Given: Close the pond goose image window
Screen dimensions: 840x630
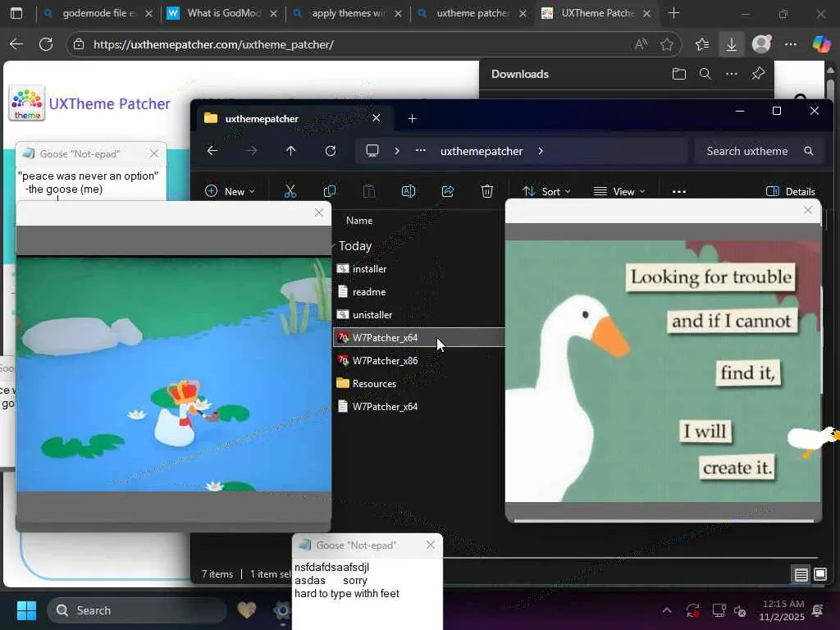Looking at the screenshot, I should (x=319, y=212).
